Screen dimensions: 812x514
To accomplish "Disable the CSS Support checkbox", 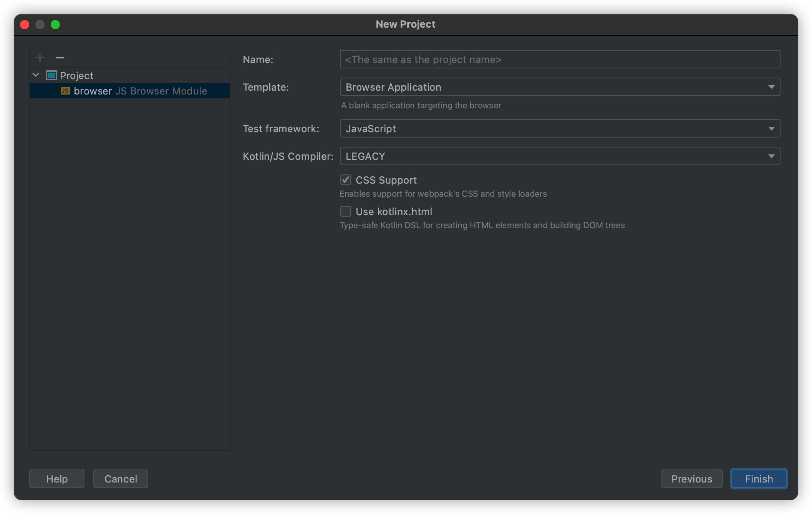I will coord(346,180).
